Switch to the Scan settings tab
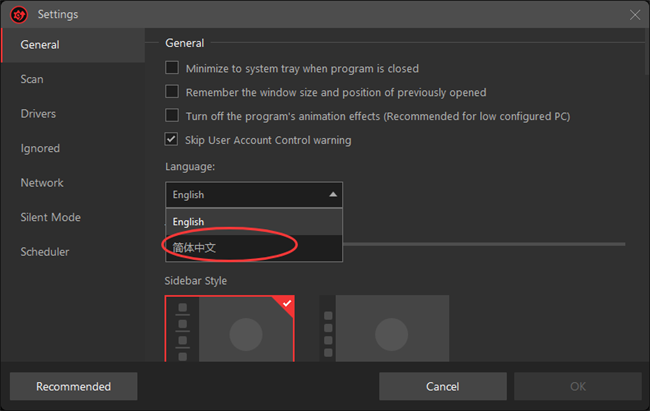 32,79
